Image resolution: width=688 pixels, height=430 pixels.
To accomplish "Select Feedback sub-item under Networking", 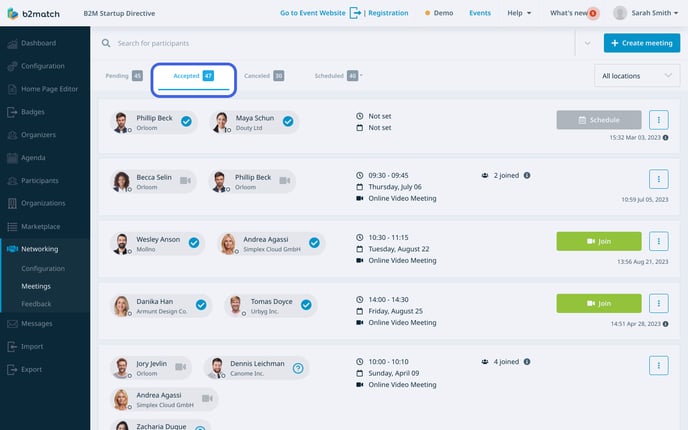I will [36, 304].
